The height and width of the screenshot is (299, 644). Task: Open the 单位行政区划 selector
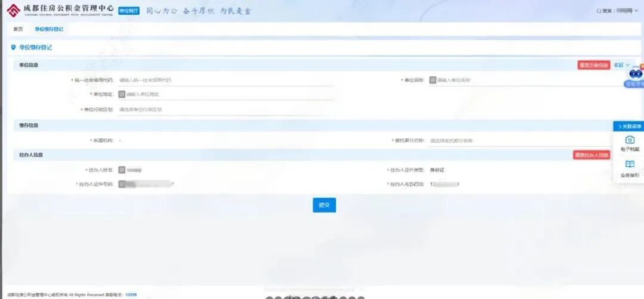225,110
